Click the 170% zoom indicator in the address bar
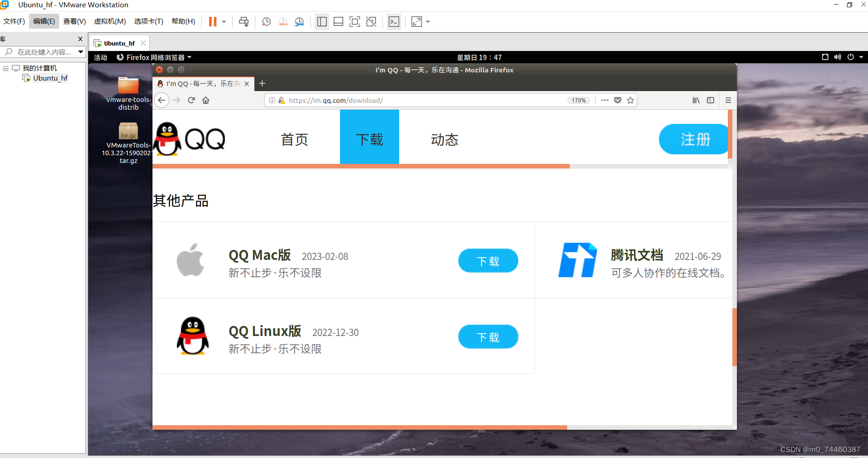 point(579,100)
